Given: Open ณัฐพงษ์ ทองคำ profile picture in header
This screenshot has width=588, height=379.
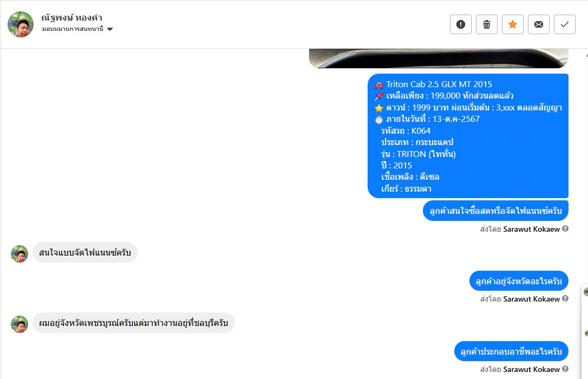Looking at the screenshot, I should [x=21, y=24].
